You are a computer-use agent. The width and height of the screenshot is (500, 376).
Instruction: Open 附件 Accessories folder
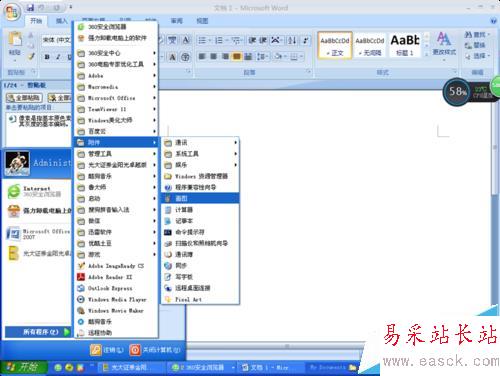click(116, 143)
